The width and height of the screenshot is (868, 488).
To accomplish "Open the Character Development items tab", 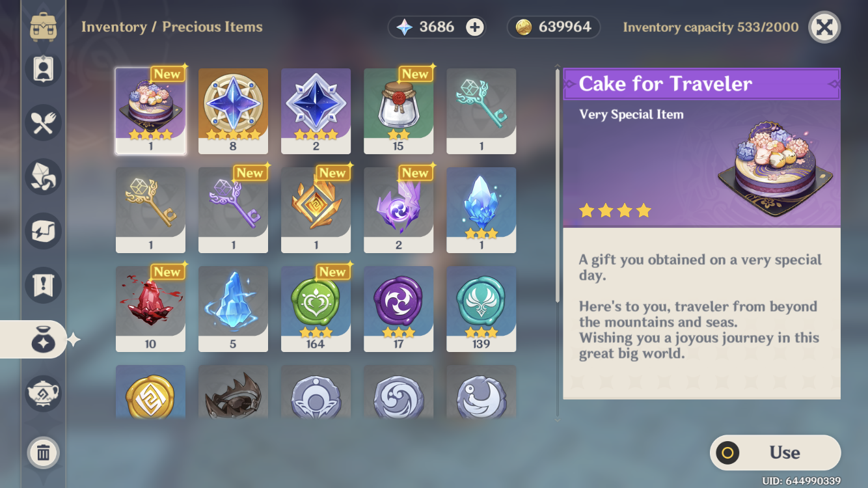I will [43, 68].
